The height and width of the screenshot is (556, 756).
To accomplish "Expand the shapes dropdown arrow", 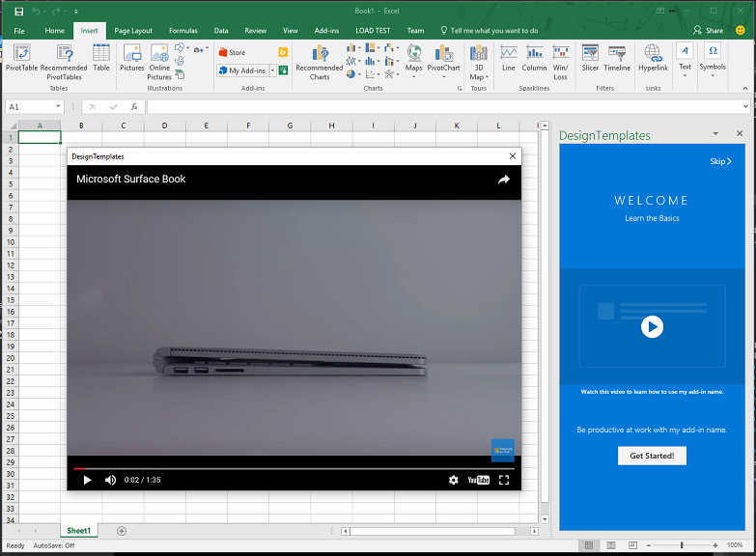I will click(x=188, y=48).
